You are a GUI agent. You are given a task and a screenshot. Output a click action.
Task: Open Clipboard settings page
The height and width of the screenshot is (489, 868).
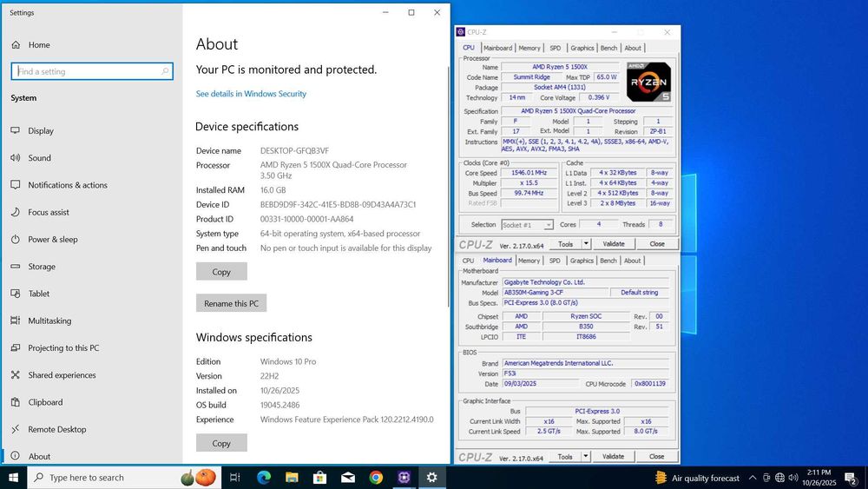(x=45, y=402)
